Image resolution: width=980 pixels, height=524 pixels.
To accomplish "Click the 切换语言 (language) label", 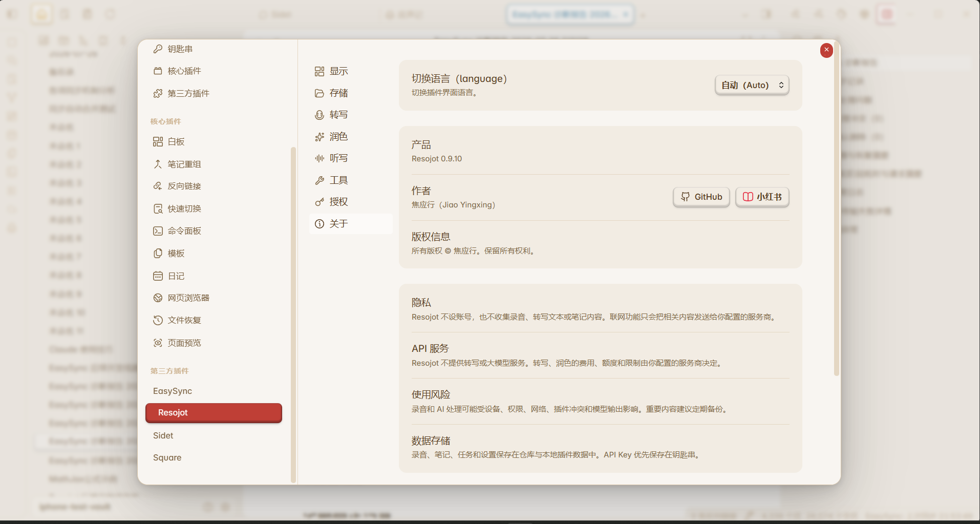I will tap(459, 79).
